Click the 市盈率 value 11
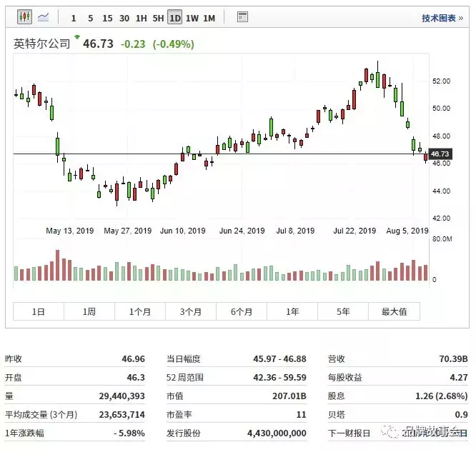 (x=301, y=414)
